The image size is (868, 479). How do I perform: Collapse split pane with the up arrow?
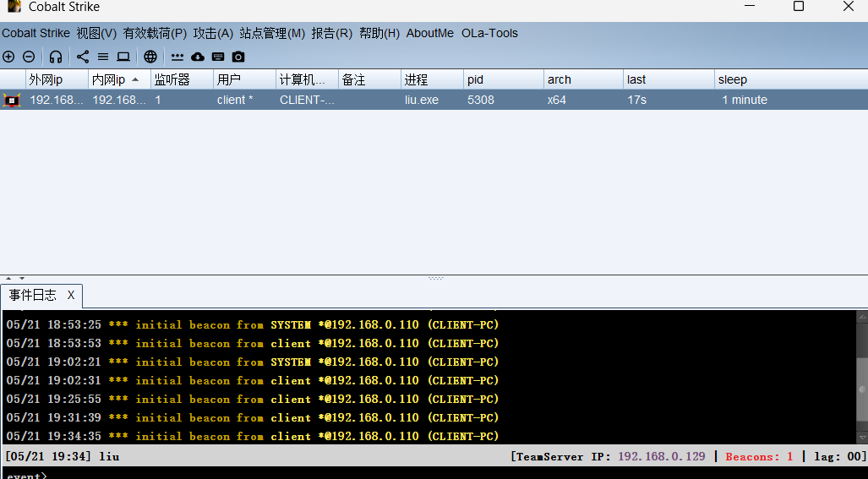pyautogui.click(x=8, y=278)
